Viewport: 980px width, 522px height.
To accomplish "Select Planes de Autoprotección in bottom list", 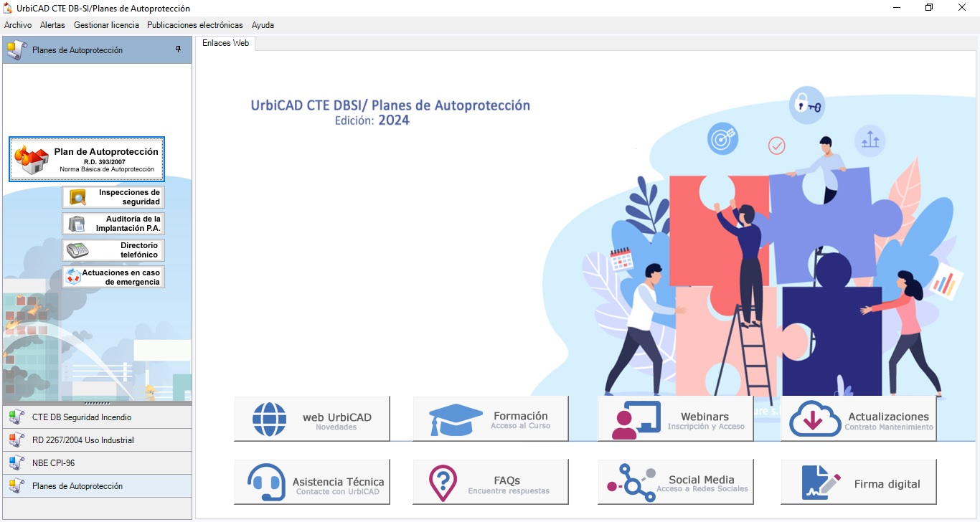I will coord(97,486).
